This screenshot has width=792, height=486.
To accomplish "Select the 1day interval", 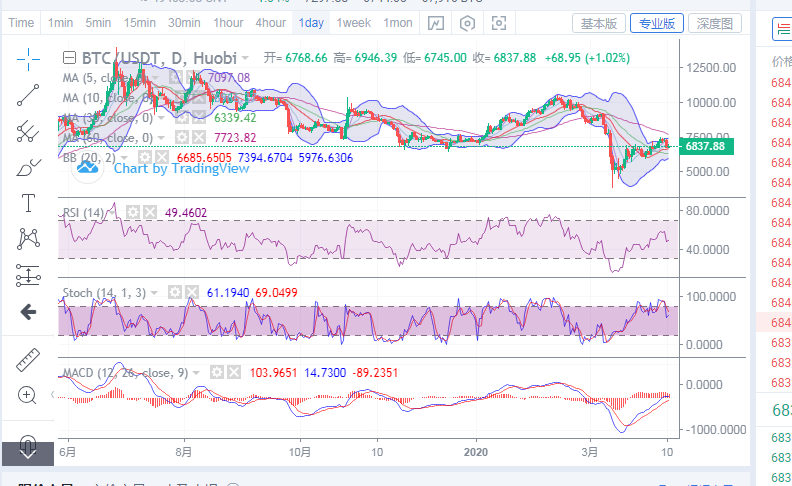I will pyautogui.click(x=311, y=23).
